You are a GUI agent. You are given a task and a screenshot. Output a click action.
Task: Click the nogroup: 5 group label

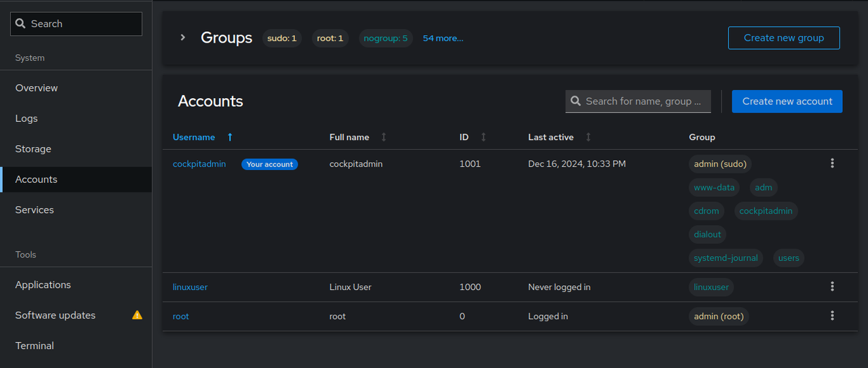coord(386,38)
